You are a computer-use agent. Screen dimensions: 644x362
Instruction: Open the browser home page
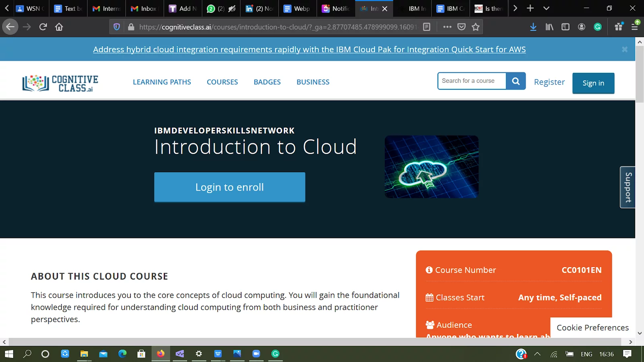(59, 27)
